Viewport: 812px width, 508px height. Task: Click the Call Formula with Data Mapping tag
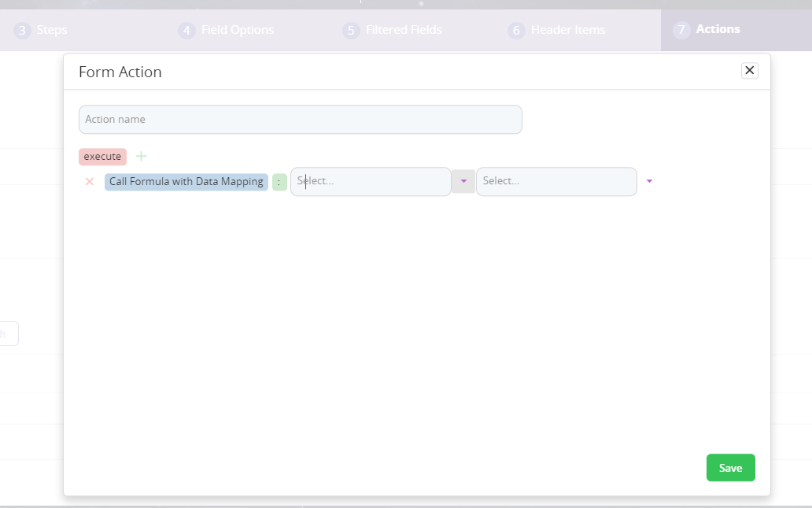186,182
